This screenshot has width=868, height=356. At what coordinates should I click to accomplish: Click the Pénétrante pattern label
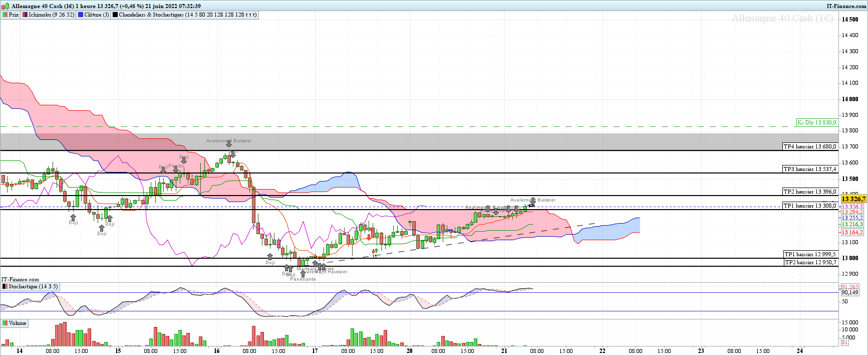303,279
